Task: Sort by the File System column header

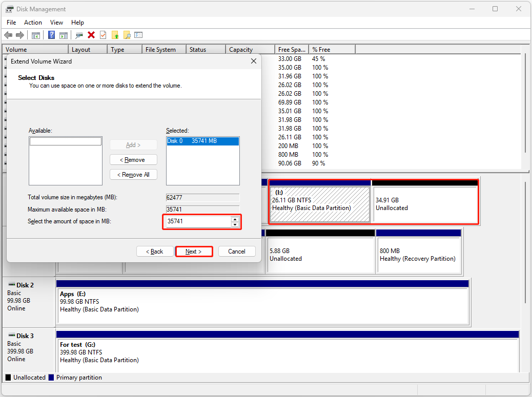Action: coord(164,50)
